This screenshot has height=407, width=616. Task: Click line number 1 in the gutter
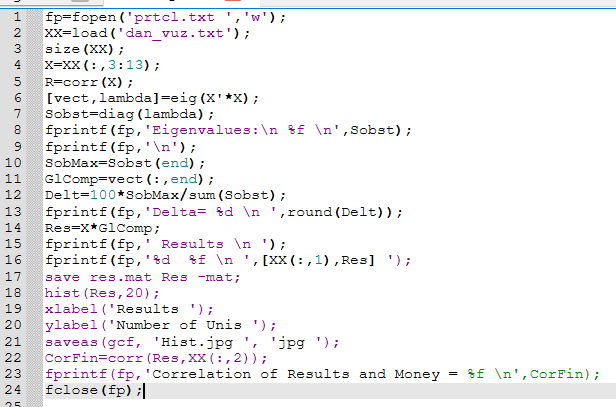(x=16, y=18)
